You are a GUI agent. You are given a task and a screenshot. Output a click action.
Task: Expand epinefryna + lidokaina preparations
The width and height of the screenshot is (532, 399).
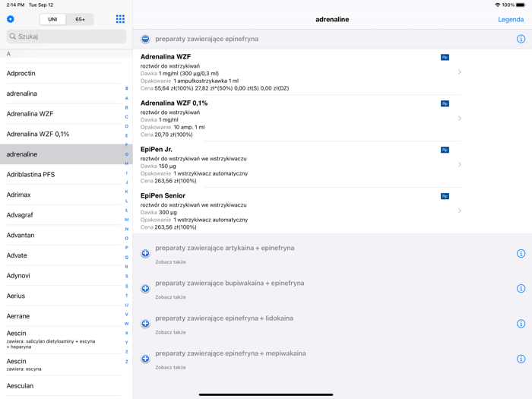click(145, 323)
